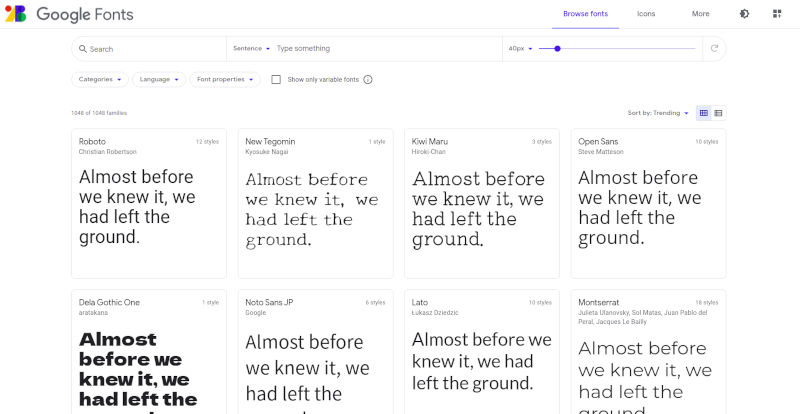Click the search magnifier icon
This screenshot has width=800, height=414.
[x=83, y=48]
